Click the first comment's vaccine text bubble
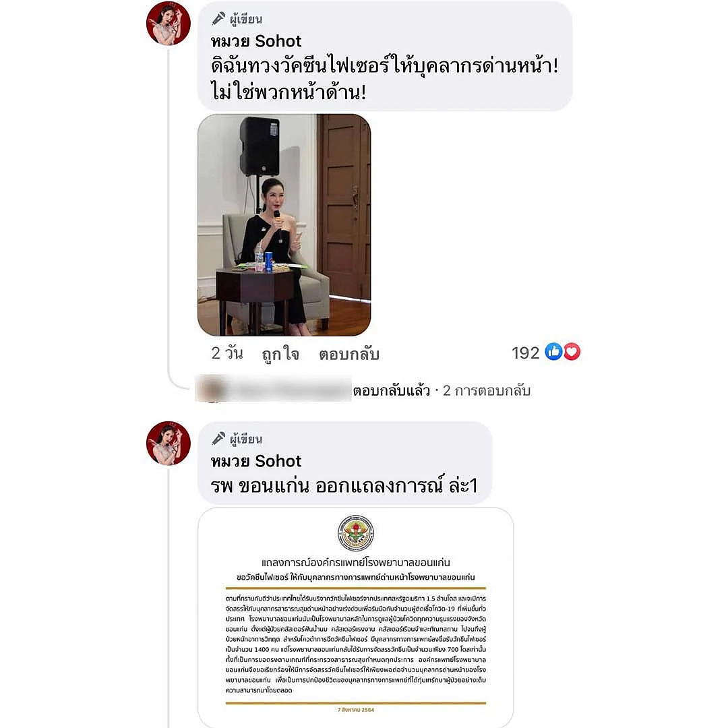Screen dimensions: 728x728 tap(385, 56)
